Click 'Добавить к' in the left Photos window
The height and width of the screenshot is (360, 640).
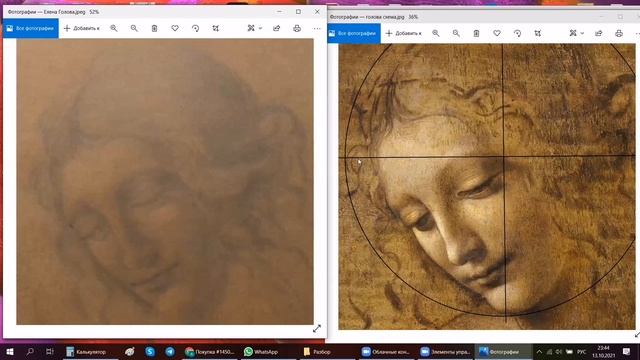click(x=82, y=28)
